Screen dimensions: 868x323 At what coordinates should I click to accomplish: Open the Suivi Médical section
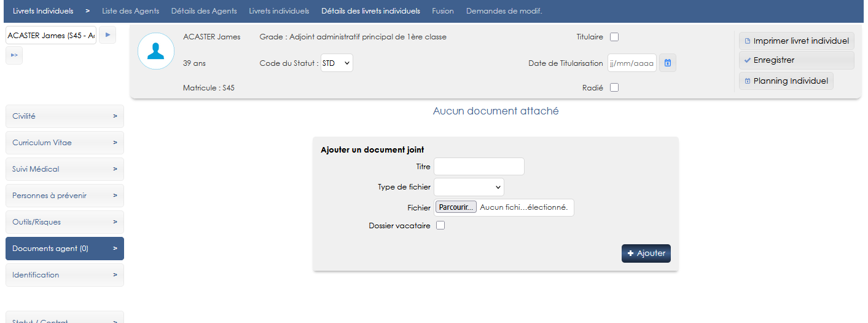(65, 169)
